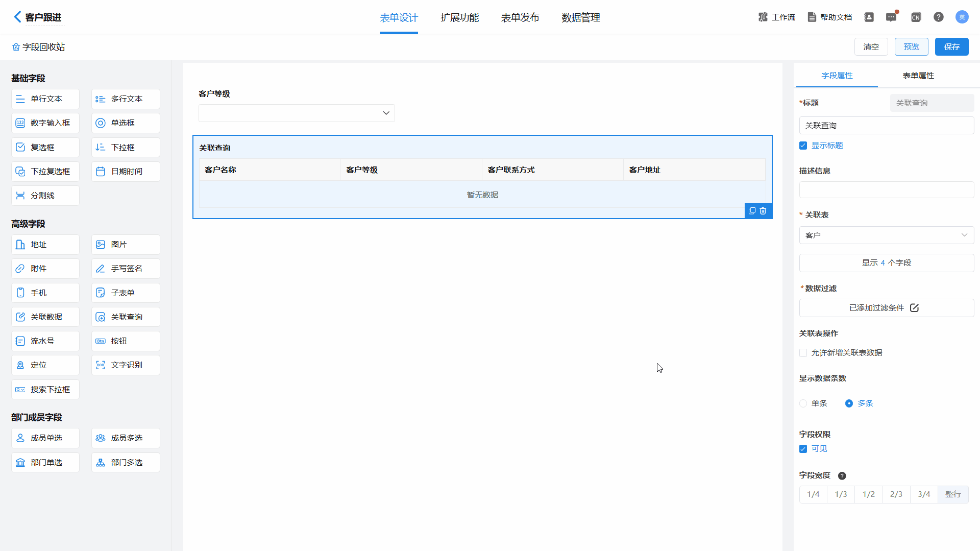The height and width of the screenshot is (551, 980).
Task: Click the 描述信息 input field
Action: coord(886,190)
